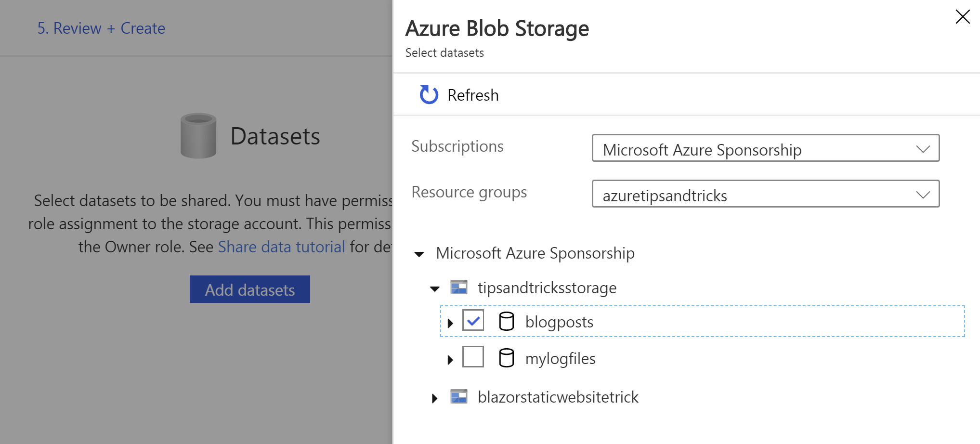The height and width of the screenshot is (444, 980).
Task: Select the blazorstaticwebsitetrick tree item label
Action: [558, 397]
